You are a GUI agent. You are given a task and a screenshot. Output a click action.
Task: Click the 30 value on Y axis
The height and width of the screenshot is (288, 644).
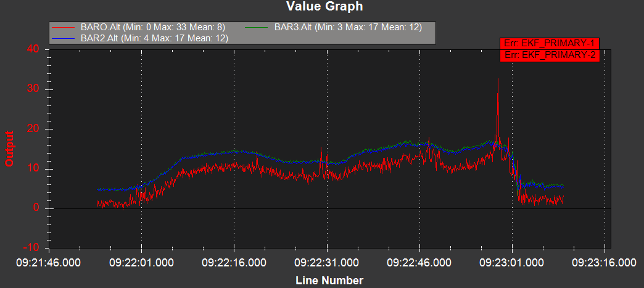[33, 89]
